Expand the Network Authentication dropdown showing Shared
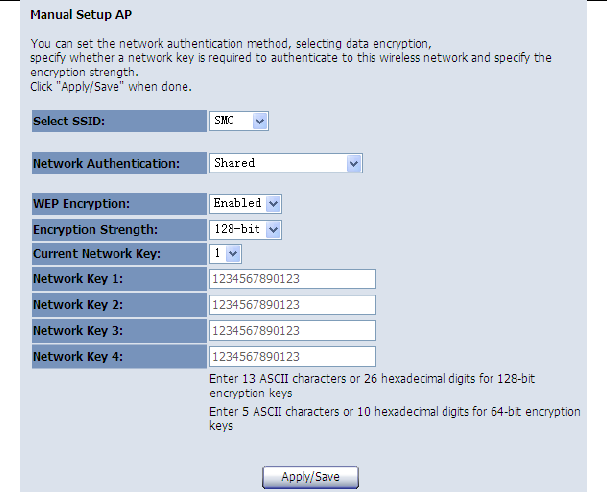The height and width of the screenshot is (492, 607). [x=285, y=163]
